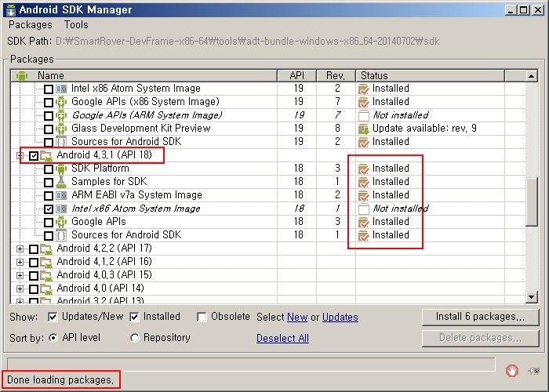Collapse the Android 4.3.1 (API 18) node

[x=20, y=156]
